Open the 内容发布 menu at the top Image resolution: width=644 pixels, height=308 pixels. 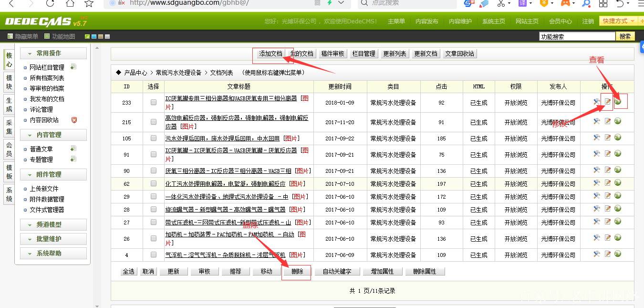point(426,21)
